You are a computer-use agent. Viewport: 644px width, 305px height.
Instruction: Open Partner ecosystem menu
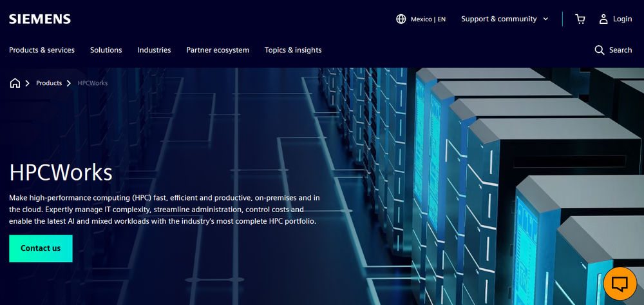pos(218,50)
